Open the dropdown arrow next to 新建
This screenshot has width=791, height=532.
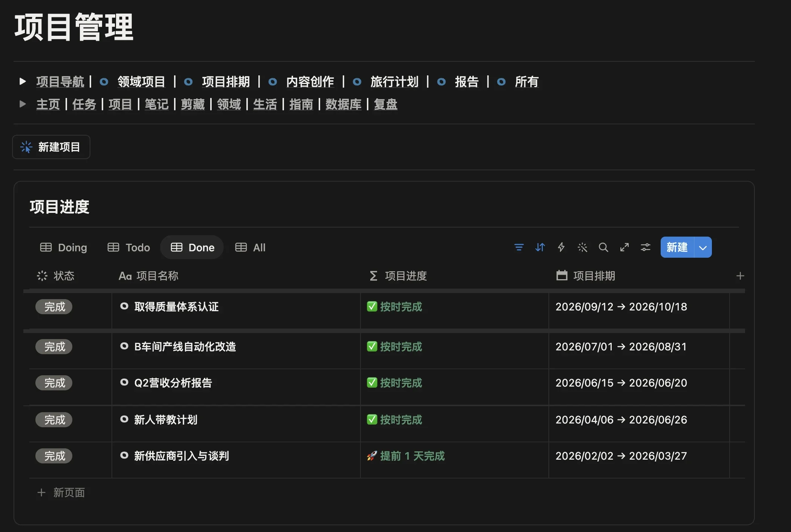[x=702, y=247]
